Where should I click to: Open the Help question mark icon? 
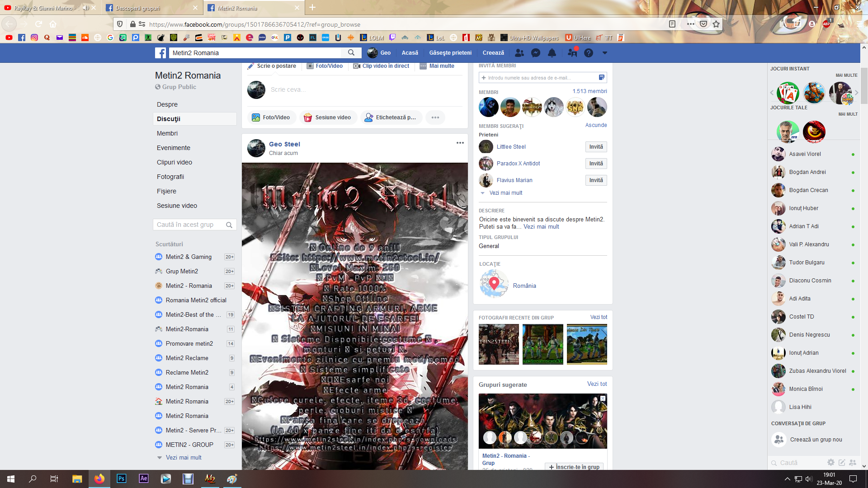(588, 53)
